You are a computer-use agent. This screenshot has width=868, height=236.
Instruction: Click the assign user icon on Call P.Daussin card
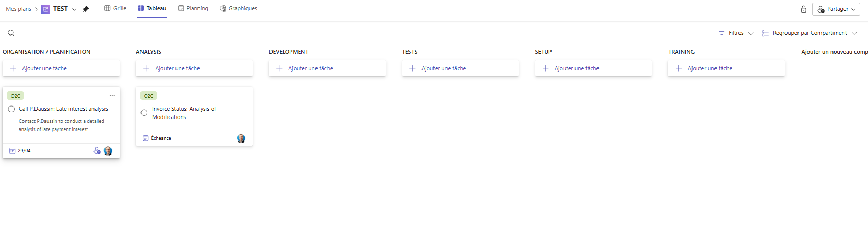[x=97, y=151]
